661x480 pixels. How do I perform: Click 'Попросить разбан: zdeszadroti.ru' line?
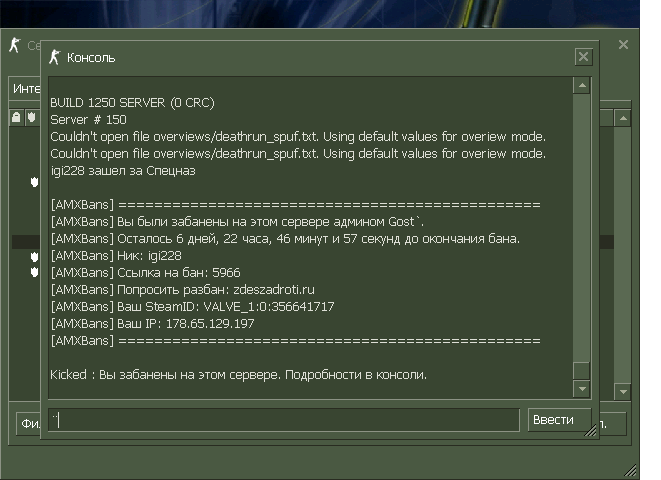coord(183,290)
